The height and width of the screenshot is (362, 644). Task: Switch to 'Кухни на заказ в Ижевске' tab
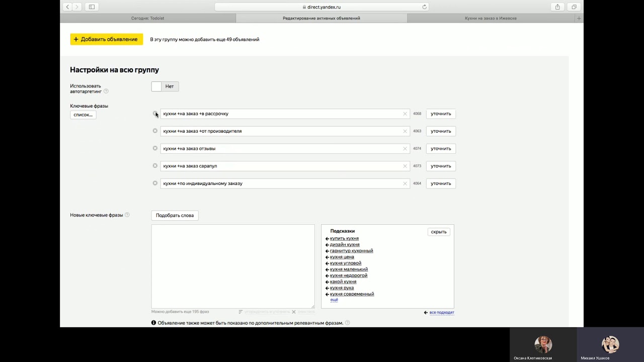pos(491,18)
